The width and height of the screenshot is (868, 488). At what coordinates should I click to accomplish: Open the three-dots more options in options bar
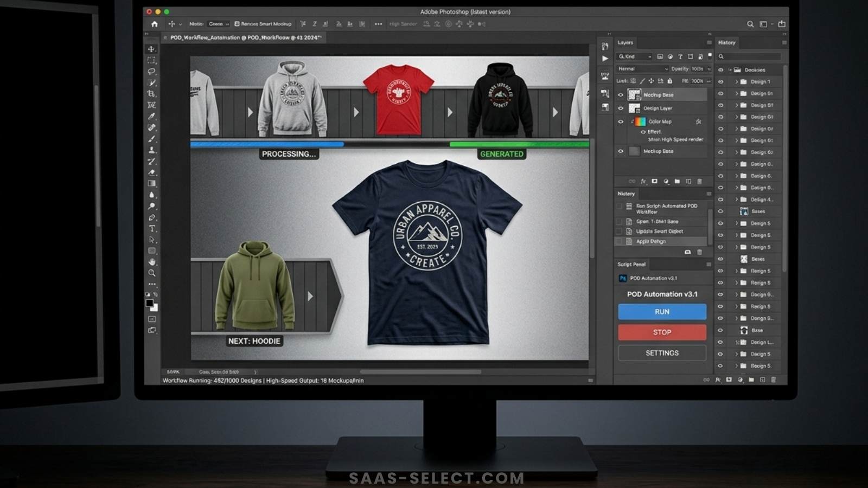click(x=378, y=24)
